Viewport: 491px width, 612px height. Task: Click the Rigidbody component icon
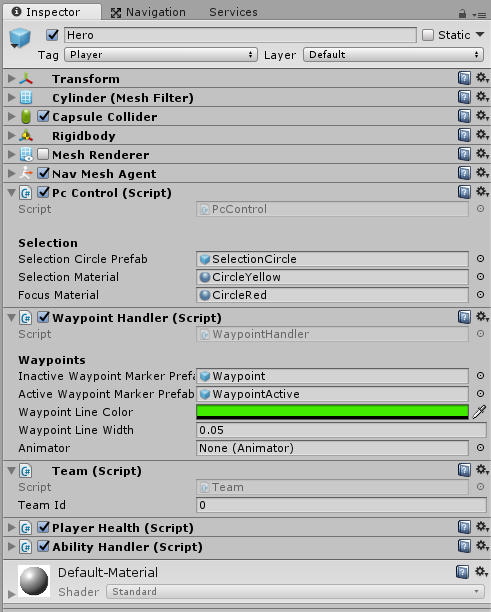tap(26, 135)
